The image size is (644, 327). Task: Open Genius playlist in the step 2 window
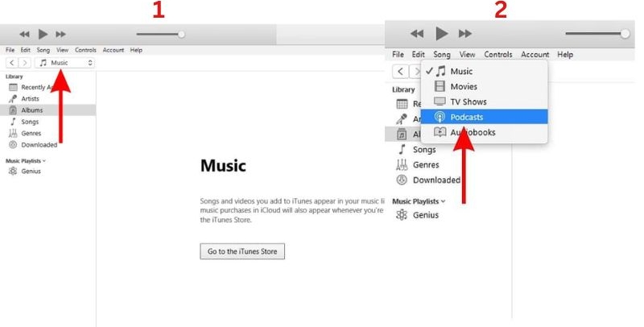pos(425,215)
